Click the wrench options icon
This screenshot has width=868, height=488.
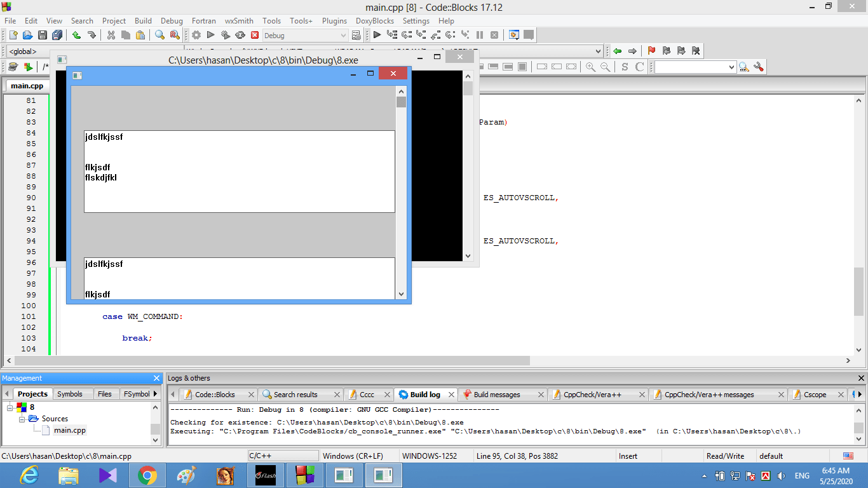tap(758, 67)
